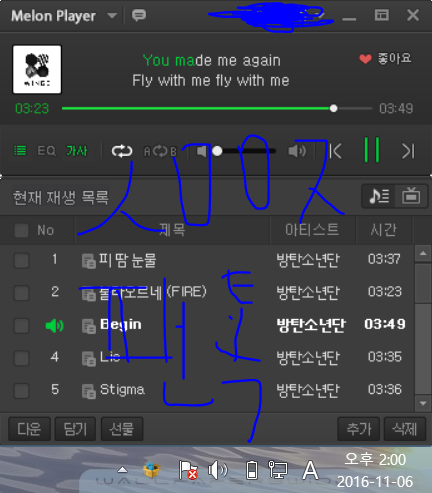Switch to the music list view icon
432x493 pixels.
[379, 196]
